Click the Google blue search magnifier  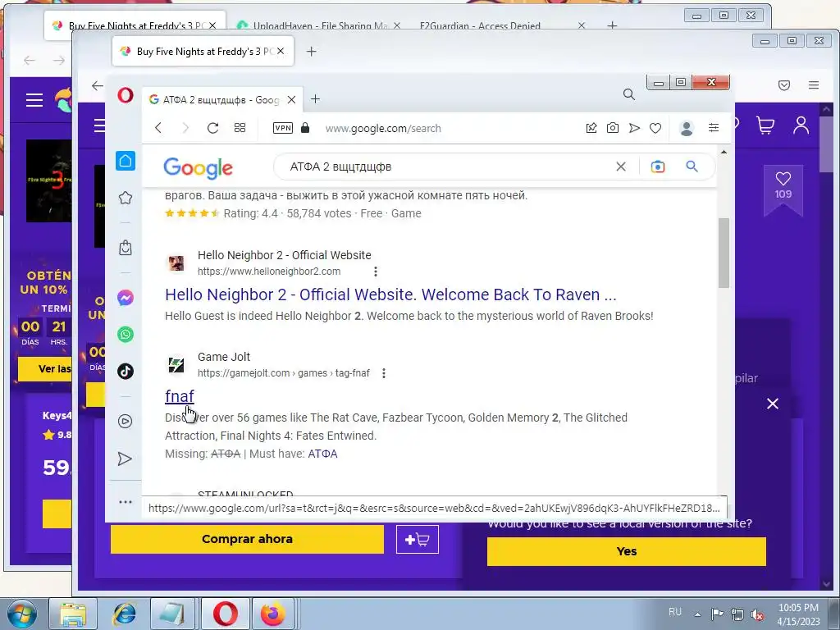pos(692,167)
